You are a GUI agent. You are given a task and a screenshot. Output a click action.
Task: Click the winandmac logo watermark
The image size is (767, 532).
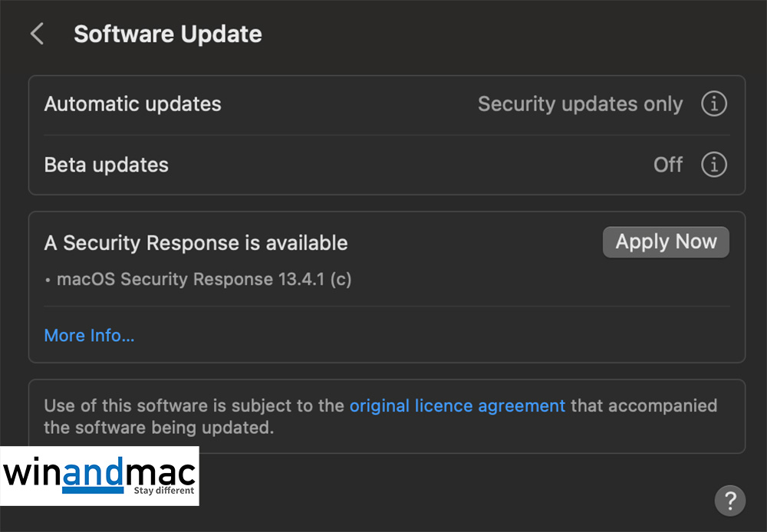pyautogui.click(x=100, y=476)
